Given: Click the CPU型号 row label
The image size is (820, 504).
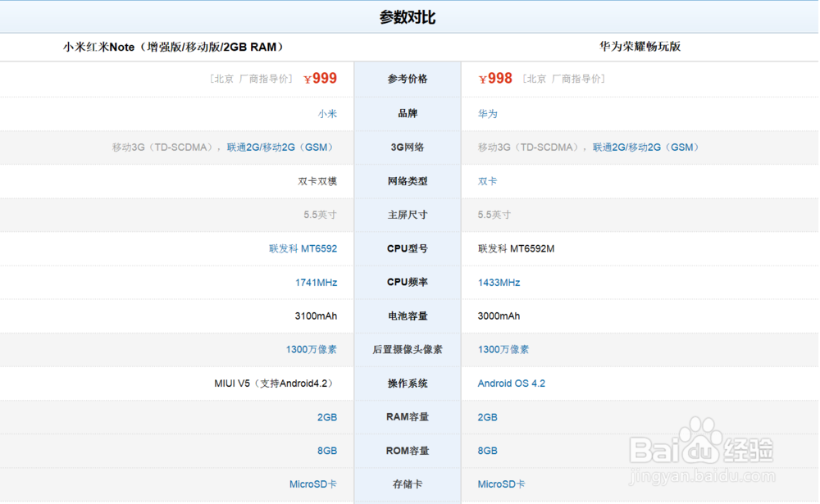Looking at the screenshot, I should click(408, 249).
